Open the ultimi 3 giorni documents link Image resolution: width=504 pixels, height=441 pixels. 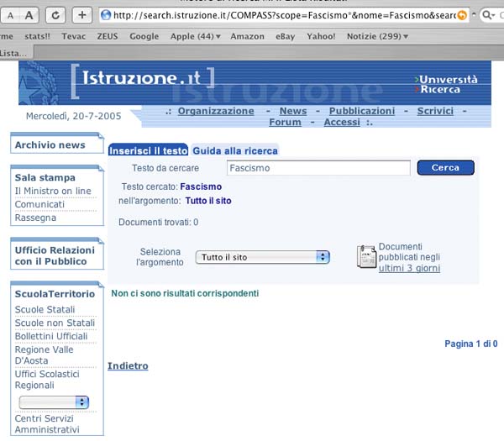click(x=409, y=268)
